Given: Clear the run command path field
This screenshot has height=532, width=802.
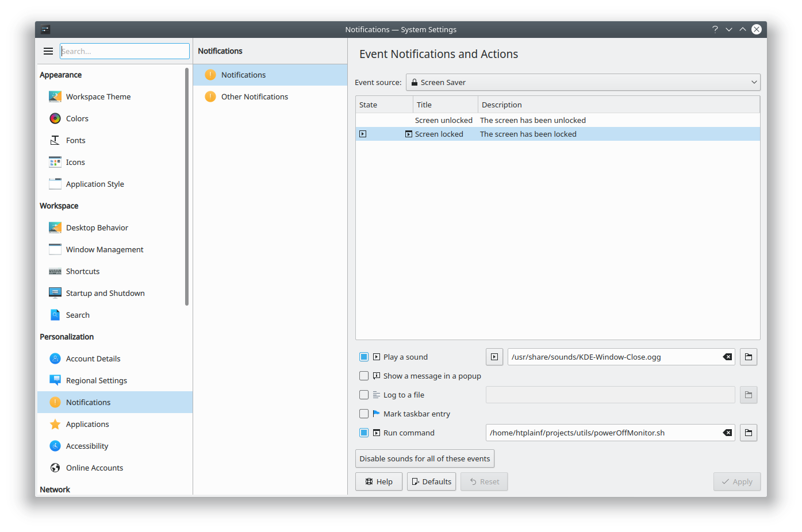Looking at the screenshot, I should tap(727, 433).
